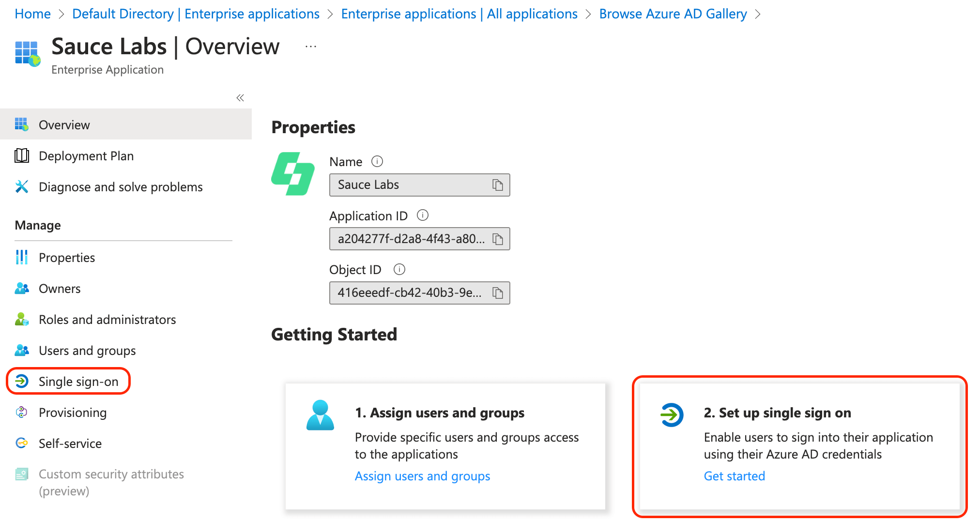Select the Roles and administrators icon
The image size is (980, 522).
pyautogui.click(x=22, y=319)
